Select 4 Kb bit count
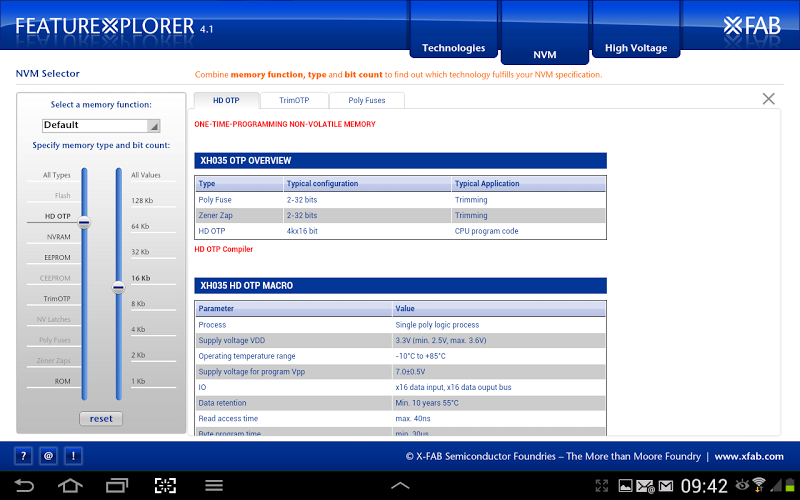Image resolution: width=800 pixels, height=500 pixels. pos(138,329)
